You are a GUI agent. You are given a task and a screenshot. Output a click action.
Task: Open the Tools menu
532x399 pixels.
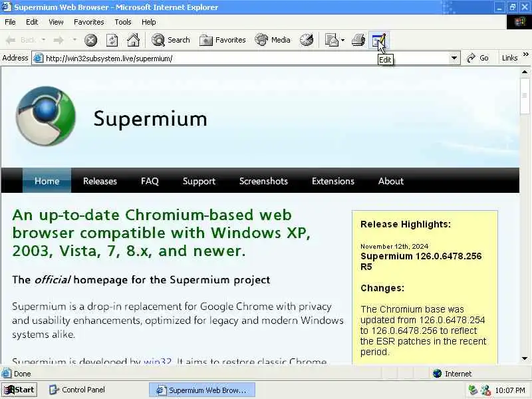click(x=123, y=22)
